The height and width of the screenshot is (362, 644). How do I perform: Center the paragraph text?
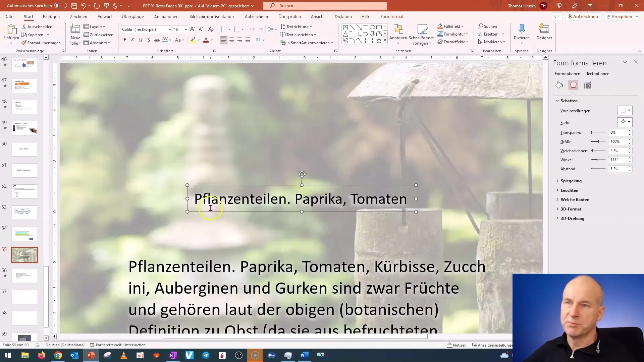click(x=232, y=40)
